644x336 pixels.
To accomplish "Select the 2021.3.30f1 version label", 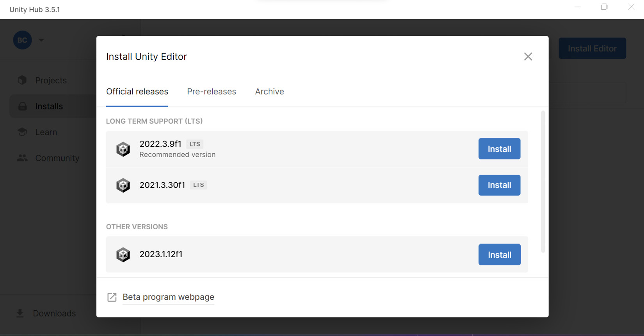I will [162, 185].
